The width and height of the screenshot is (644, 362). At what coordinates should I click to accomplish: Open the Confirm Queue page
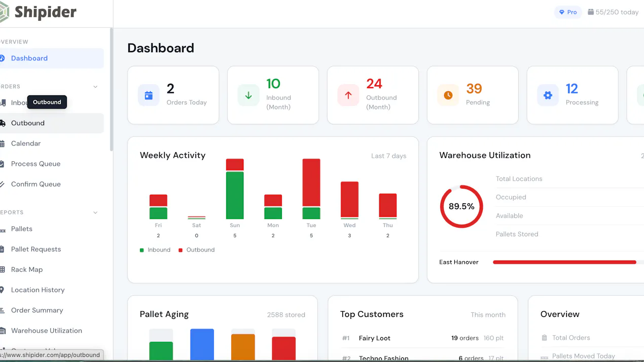(52, 184)
